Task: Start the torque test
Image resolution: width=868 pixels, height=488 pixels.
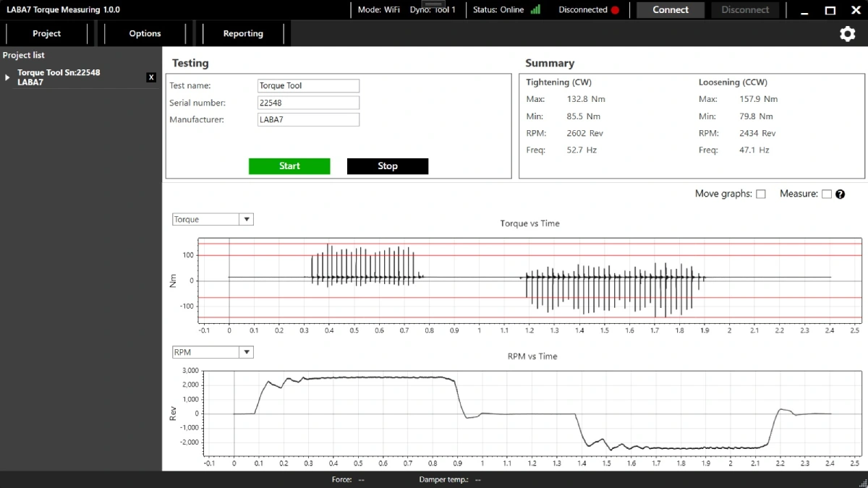Action: [x=289, y=166]
